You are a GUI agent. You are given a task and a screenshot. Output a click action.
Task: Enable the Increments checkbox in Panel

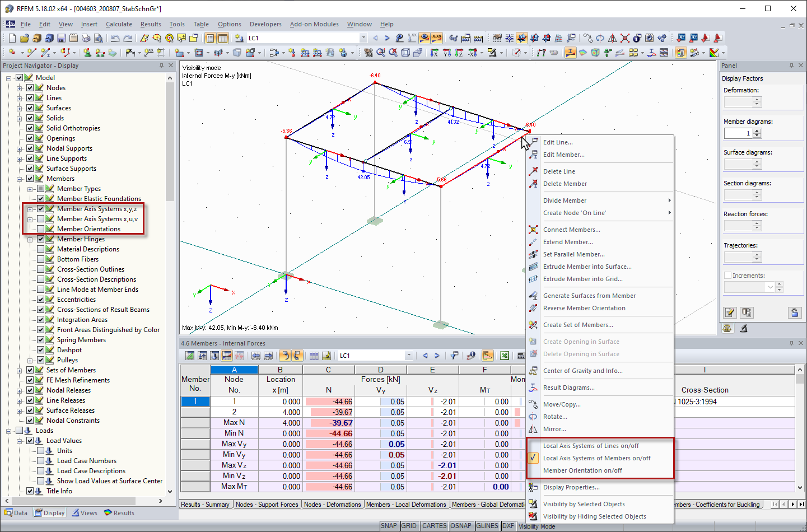[x=727, y=276]
